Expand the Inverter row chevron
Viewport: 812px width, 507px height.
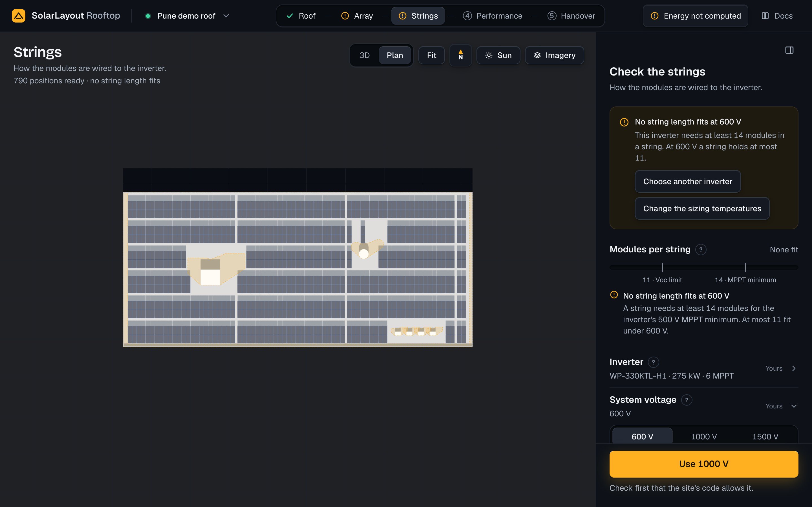[794, 368]
